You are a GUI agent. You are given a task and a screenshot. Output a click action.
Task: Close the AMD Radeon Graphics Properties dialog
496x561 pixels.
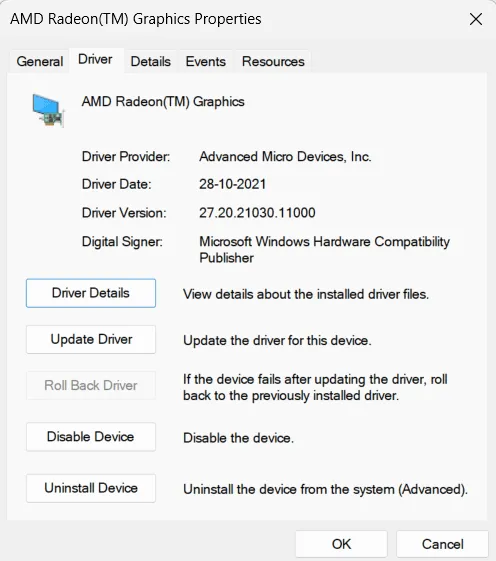(x=476, y=19)
